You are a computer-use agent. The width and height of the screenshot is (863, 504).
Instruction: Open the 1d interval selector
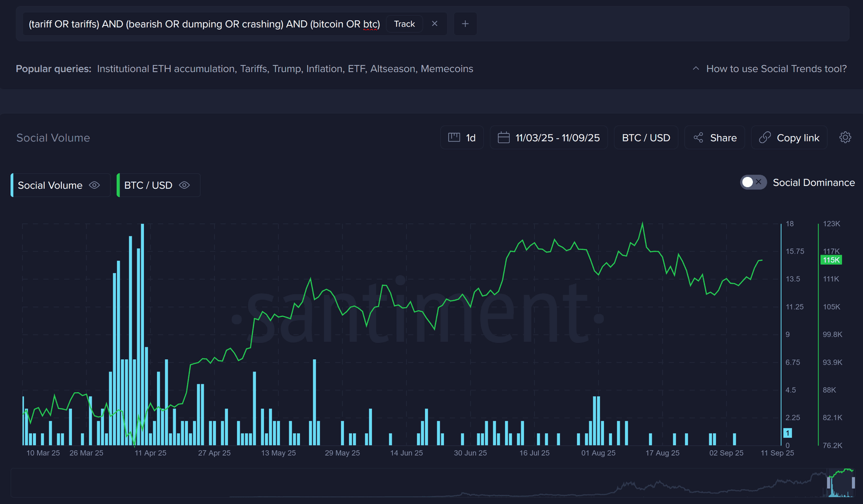click(462, 138)
